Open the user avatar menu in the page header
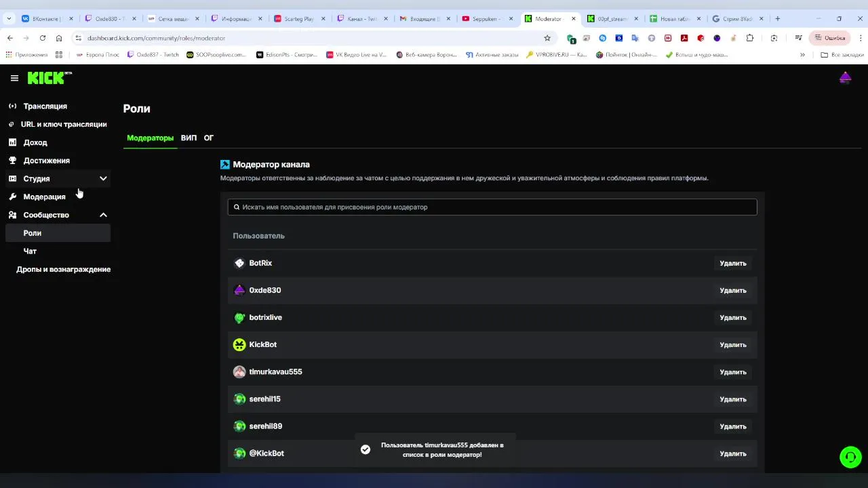868x488 pixels. (x=845, y=78)
